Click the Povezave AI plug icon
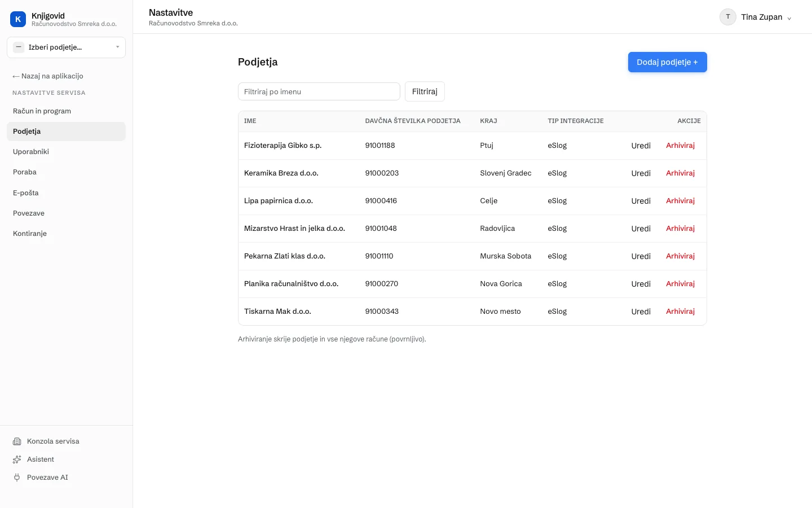This screenshot has width=812, height=508. [x=17, y=478]
